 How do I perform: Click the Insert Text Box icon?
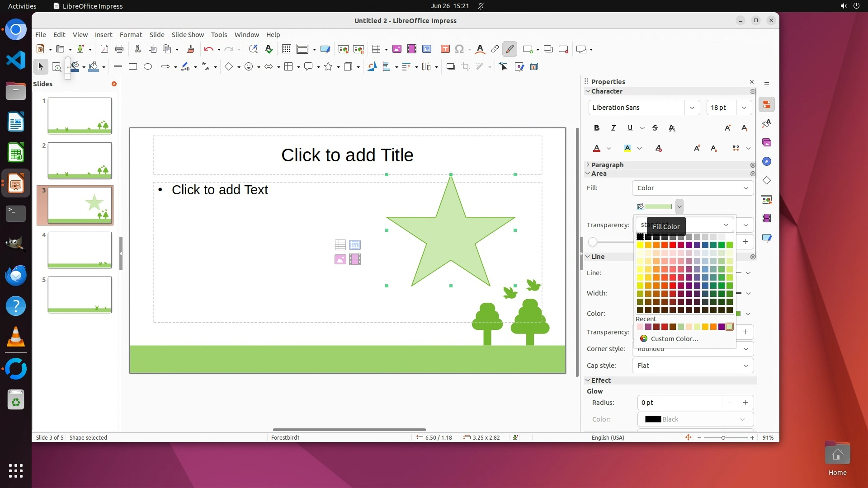(445, 49)
